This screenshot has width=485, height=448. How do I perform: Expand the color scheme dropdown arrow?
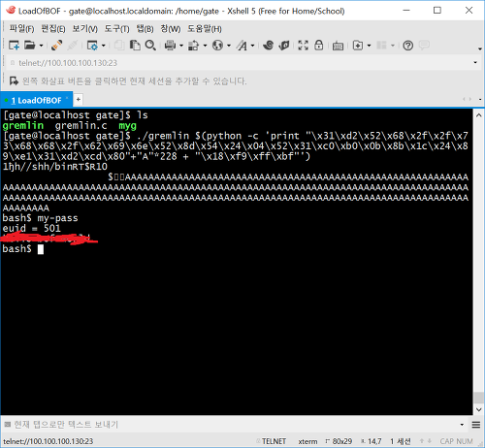click(x=205, y=46)
